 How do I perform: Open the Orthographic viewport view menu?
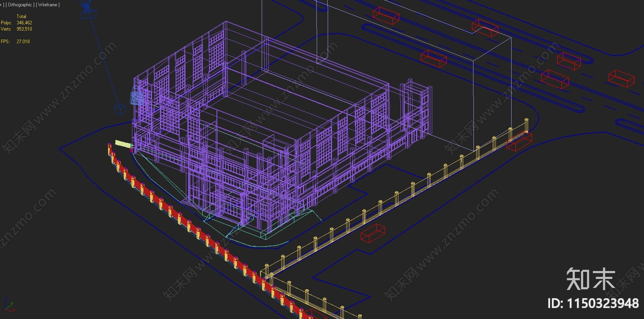click(x=20, y=5)
